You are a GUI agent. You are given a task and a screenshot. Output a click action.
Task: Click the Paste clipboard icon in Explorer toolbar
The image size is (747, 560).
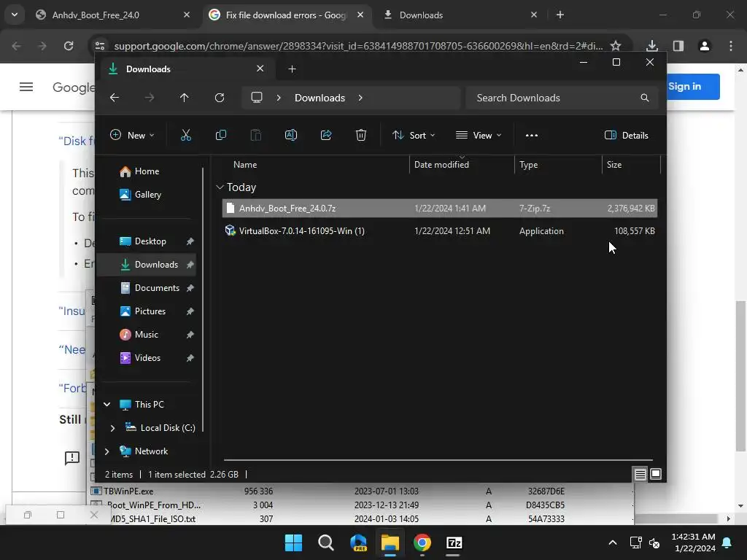[x=256, y=135]
